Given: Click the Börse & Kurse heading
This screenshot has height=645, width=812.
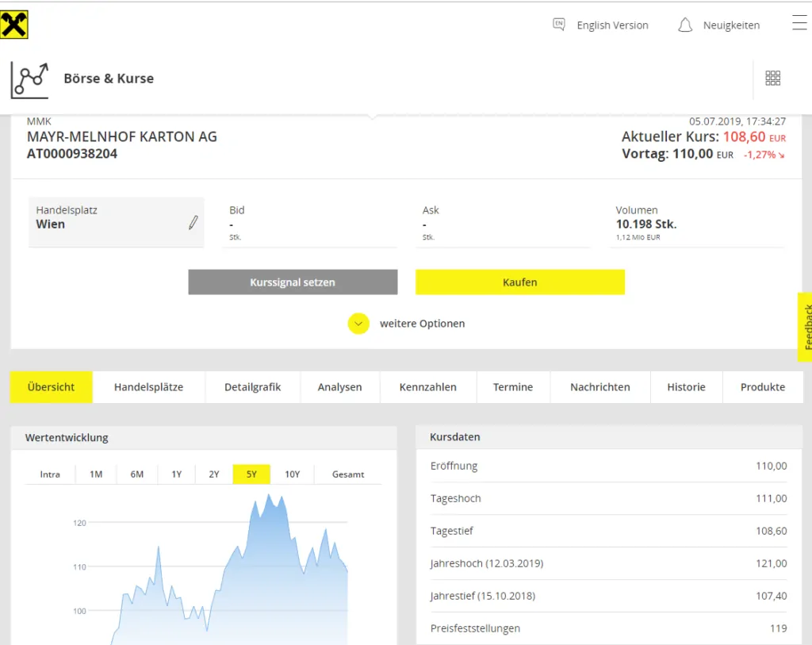Looking at the screenshot, I should point(109,79).
